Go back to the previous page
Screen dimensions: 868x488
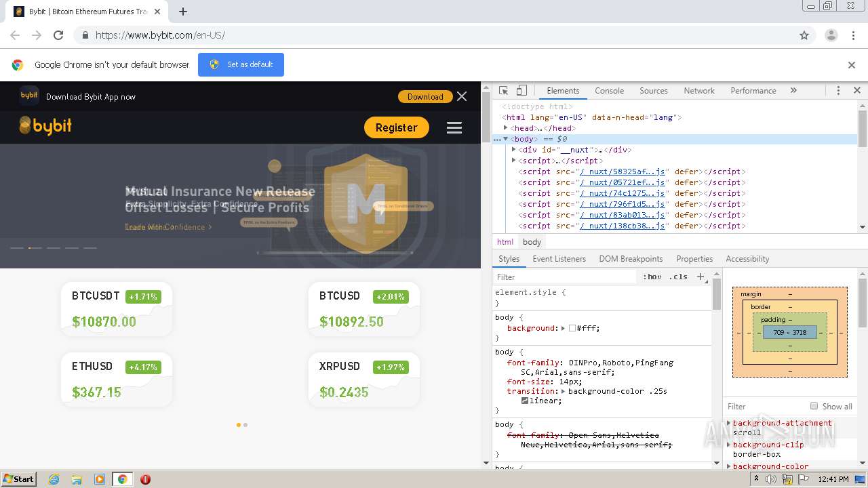tap(15, 35)
